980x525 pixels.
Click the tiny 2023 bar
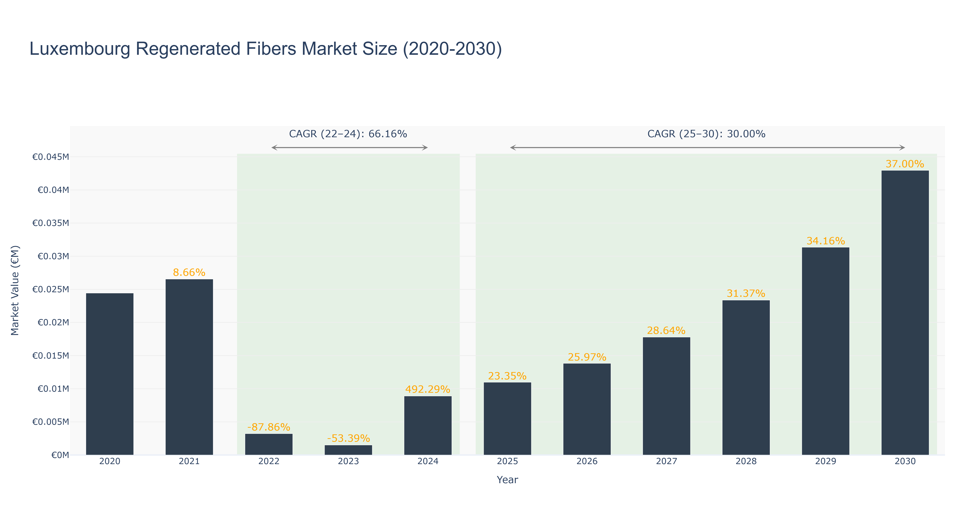pyautogui.click(x=348, y=450)
